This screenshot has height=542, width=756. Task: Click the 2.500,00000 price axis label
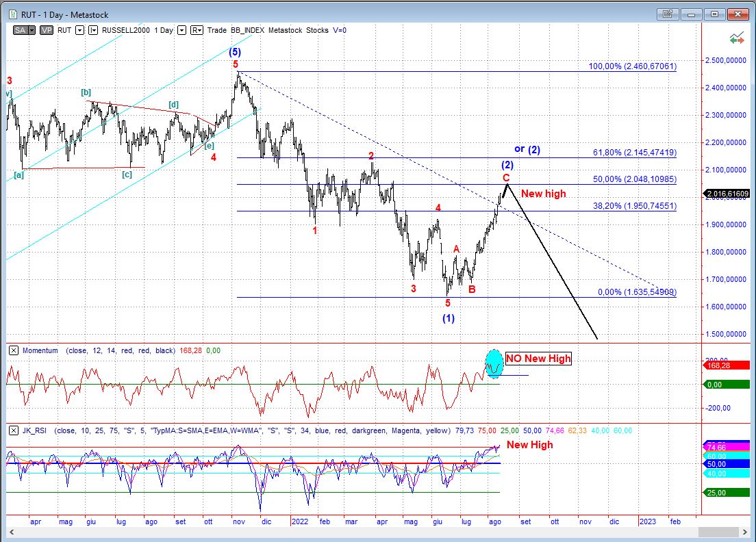726,60
